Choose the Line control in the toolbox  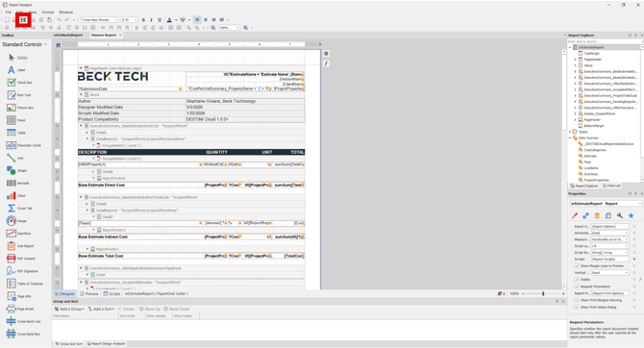pos(15,158)
